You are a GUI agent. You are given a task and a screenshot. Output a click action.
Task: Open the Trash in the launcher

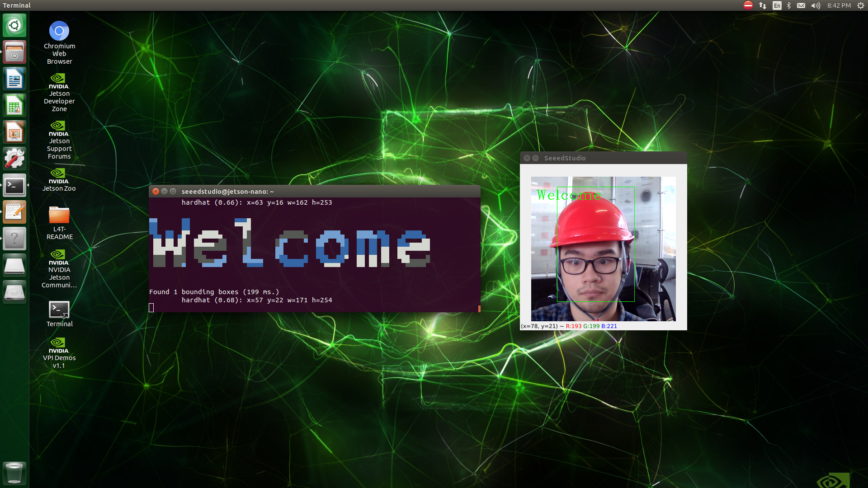[14, 473]
